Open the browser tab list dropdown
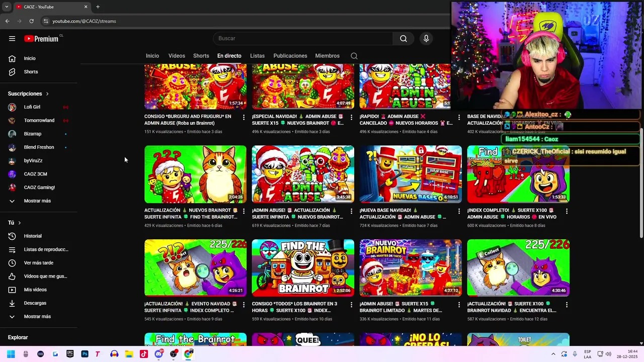This screenshot has width=644, height=362. (x=7, y=7)
